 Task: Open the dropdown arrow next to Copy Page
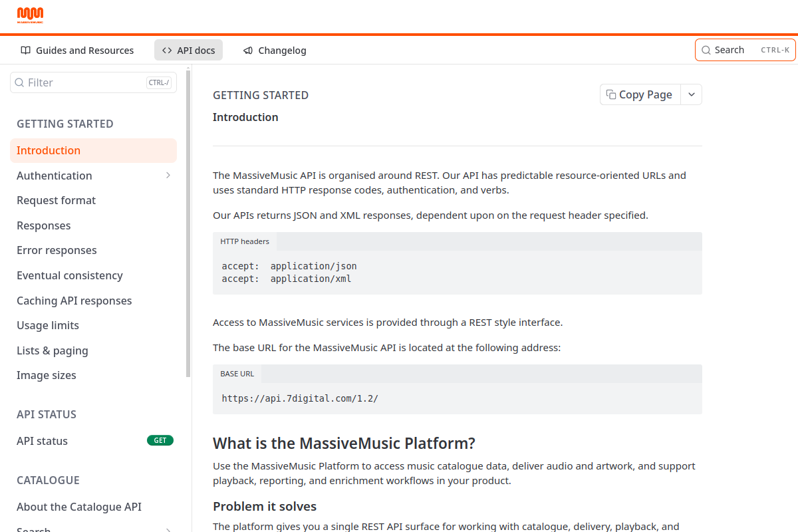point(692,94)
